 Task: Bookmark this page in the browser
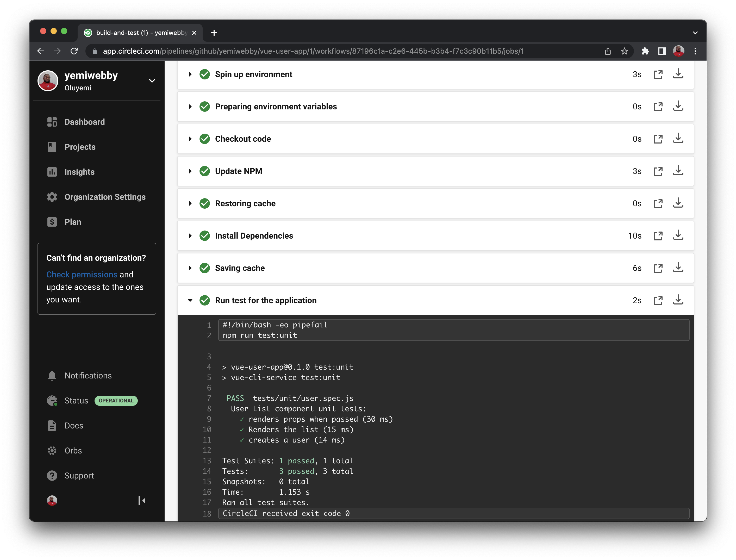624,51
